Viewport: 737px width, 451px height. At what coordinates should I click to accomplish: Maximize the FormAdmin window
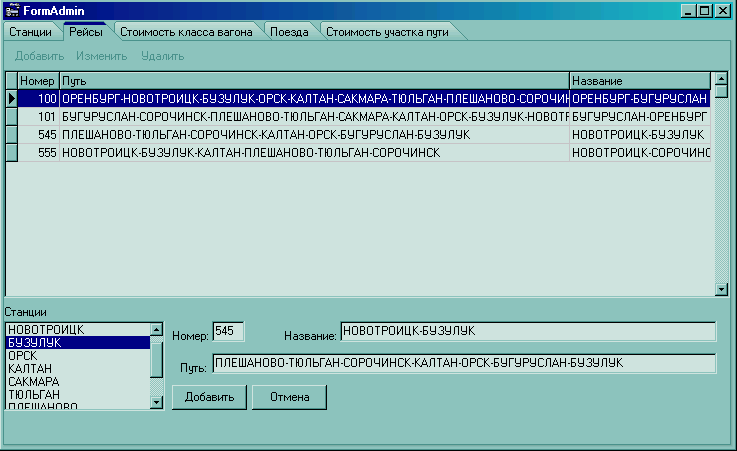coord(705,11)
